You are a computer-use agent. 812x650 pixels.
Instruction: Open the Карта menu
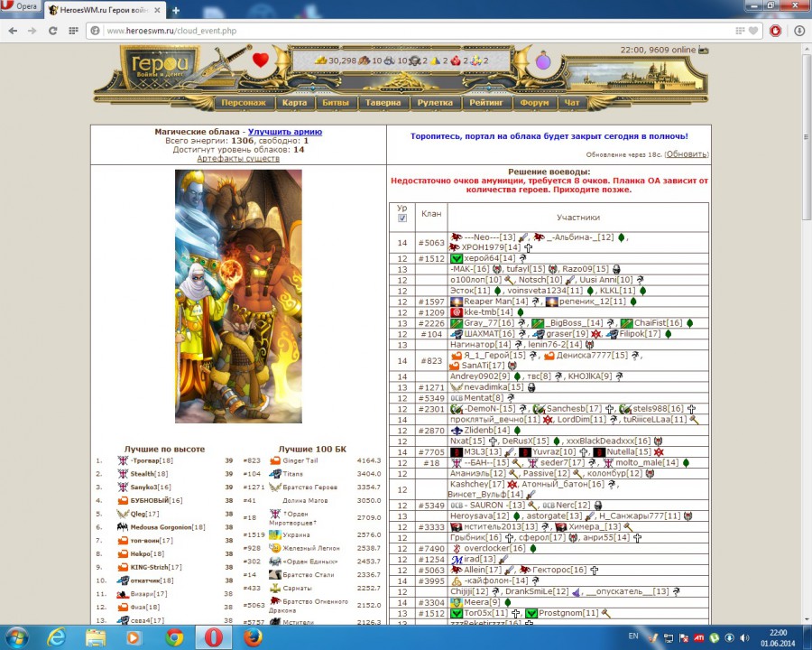tap(294, 103)
